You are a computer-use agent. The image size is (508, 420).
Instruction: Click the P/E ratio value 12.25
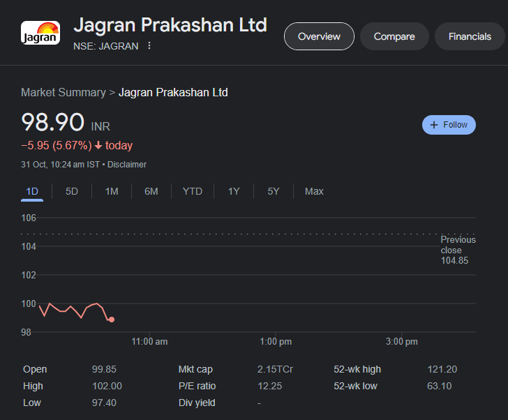[x=269, y=386]
